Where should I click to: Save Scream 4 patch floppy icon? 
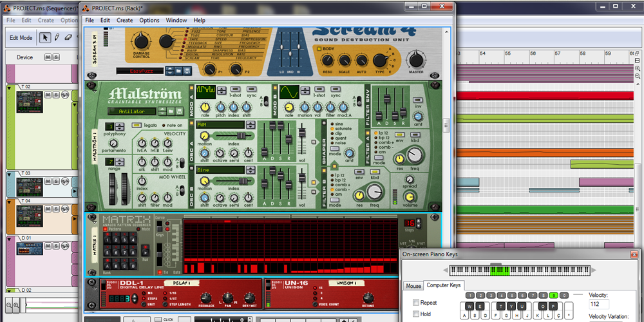(187, 71)
